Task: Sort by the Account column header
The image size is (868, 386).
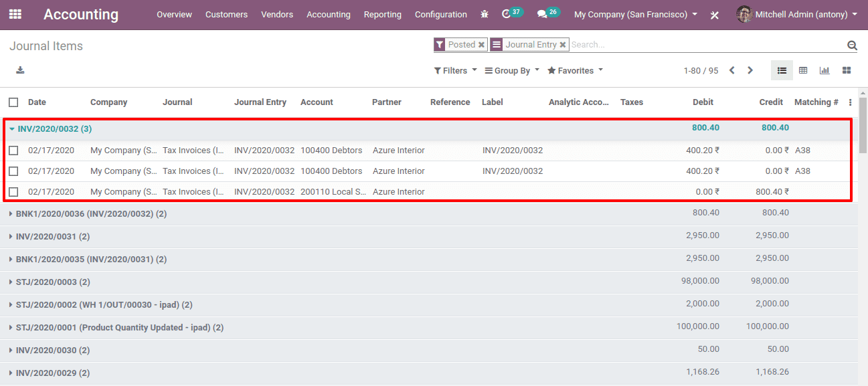Action: (x=317, y=102)
